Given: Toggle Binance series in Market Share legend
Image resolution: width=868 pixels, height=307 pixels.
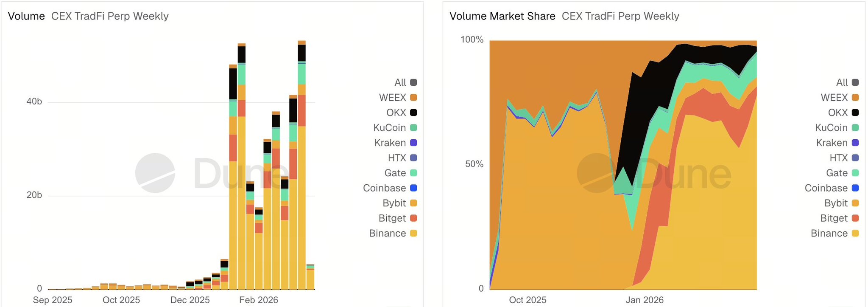Looking at the screenshot, I should 829,233.
